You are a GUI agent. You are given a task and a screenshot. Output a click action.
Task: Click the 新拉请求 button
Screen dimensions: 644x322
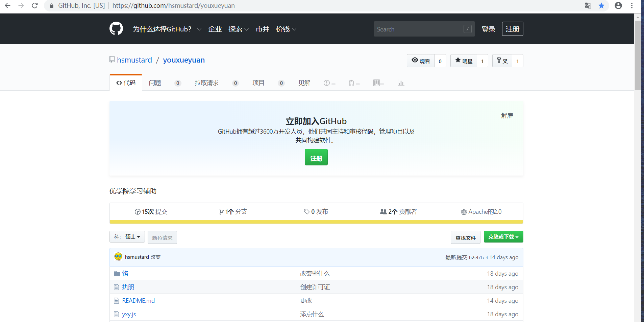coord(162,237)
